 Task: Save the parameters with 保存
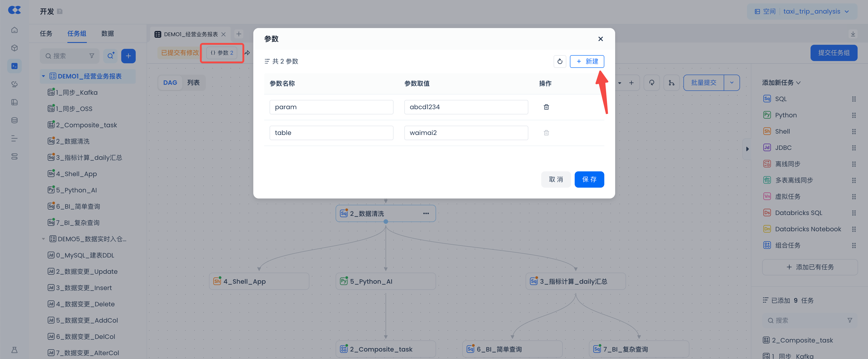(x=589, y=179)
